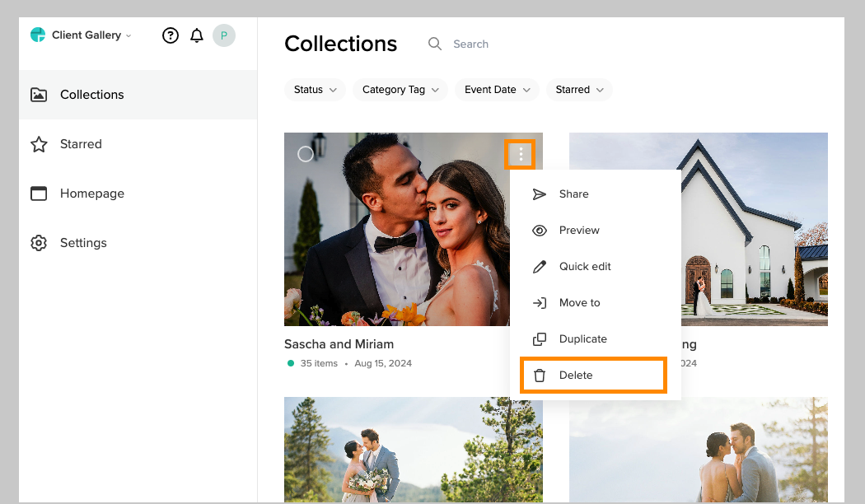Click the Client Gallery logo icon
865x504 pixels.
coord(38,35)
